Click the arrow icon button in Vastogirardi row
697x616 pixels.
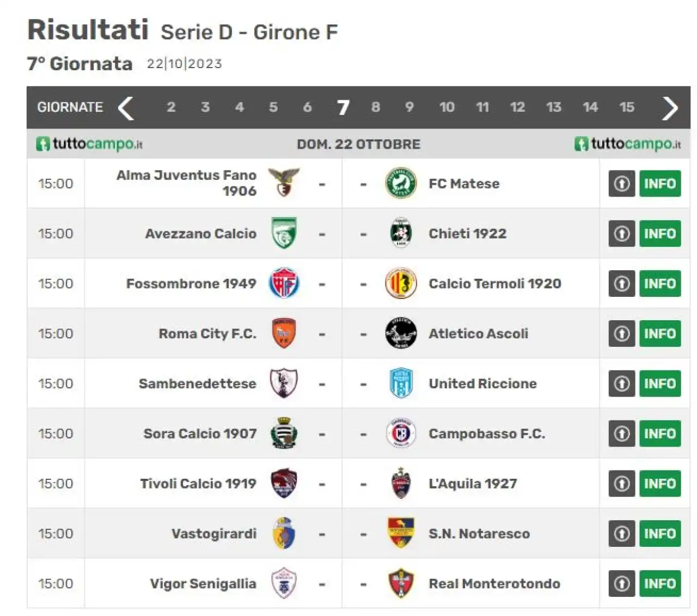(x=622, y=534)
